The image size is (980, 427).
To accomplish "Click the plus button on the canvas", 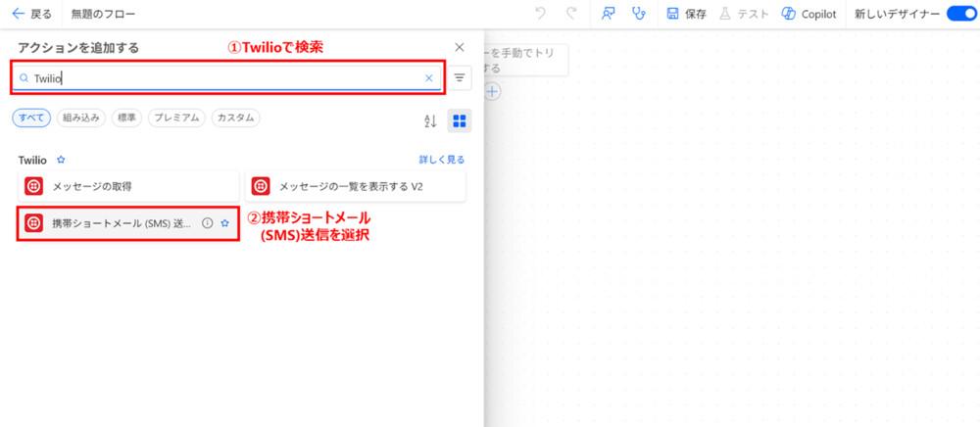I will [x=493, y=92].
